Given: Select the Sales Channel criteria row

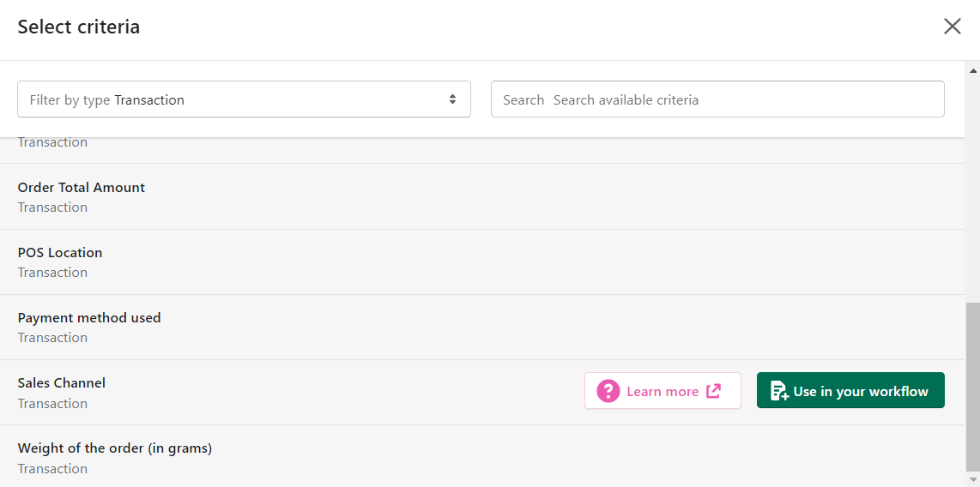Looking at the screenshot, I should click(x=482, y=393).
